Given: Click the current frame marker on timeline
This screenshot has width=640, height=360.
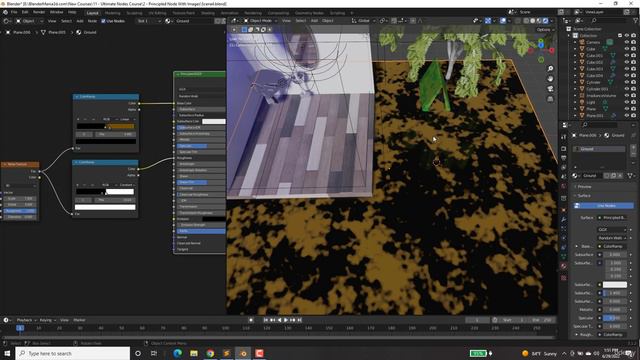Looking at the screenshot, I should [x=20, y=328].
